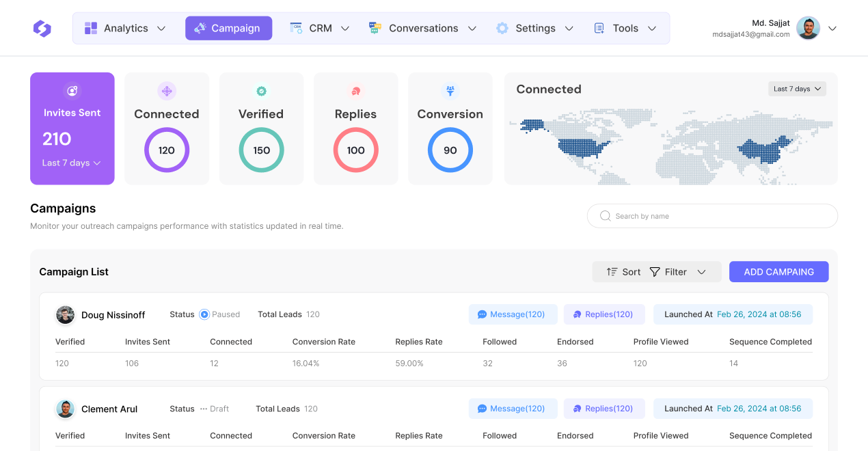868x451 pixels.
Task: Expand the CRM menu chevron
Action: [345, 28]
